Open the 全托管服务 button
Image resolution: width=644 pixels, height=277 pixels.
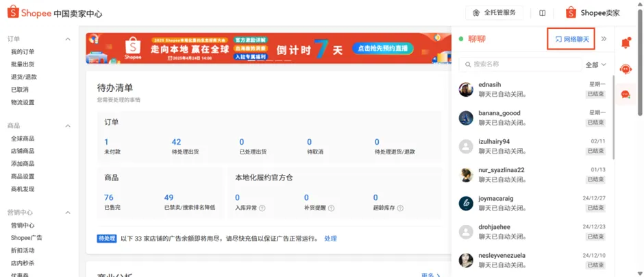[495, 13]
